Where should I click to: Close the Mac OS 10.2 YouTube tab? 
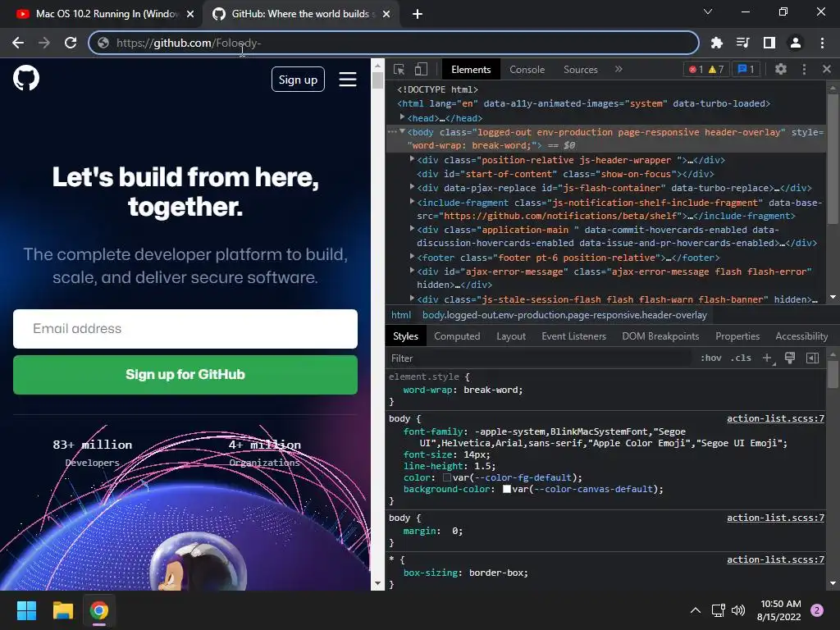[x=190, y=14]
